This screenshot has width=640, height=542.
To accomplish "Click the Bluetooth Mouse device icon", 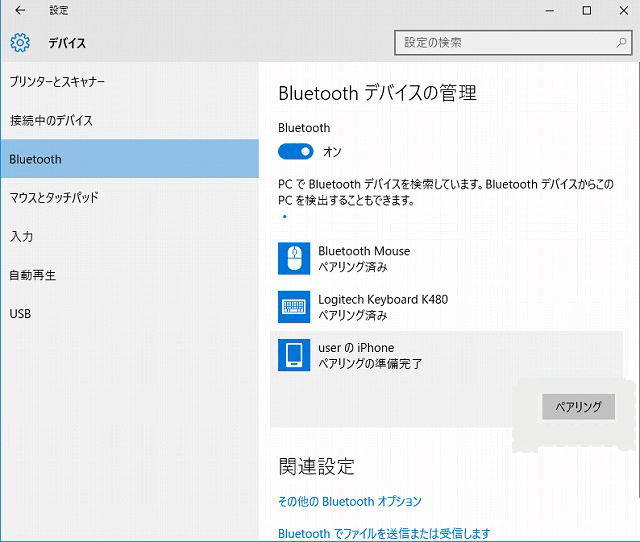I will pos(294,259).
